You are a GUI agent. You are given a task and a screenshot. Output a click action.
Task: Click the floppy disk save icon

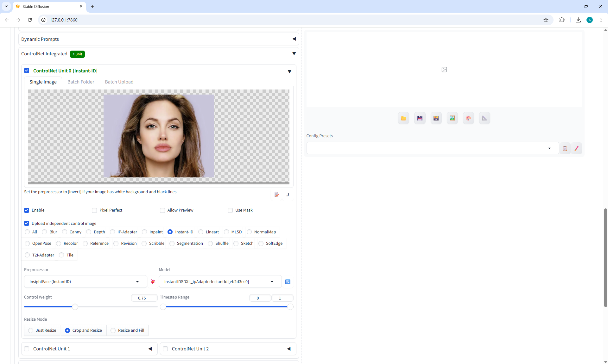click(420, 118)
